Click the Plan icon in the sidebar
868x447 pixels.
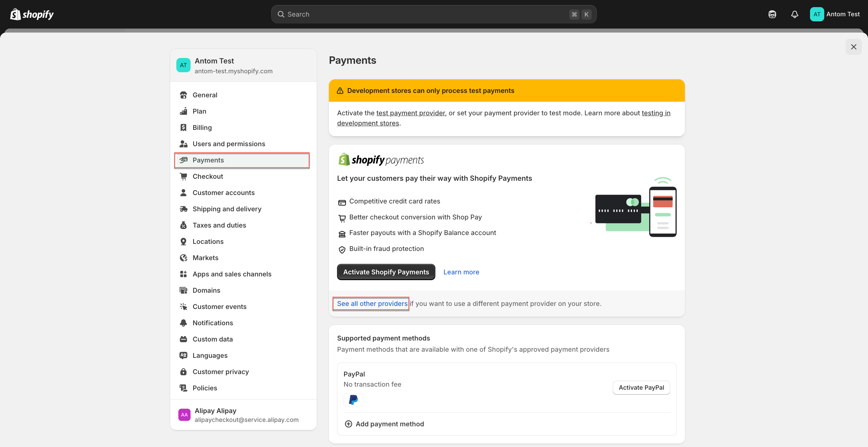point(183,111)
